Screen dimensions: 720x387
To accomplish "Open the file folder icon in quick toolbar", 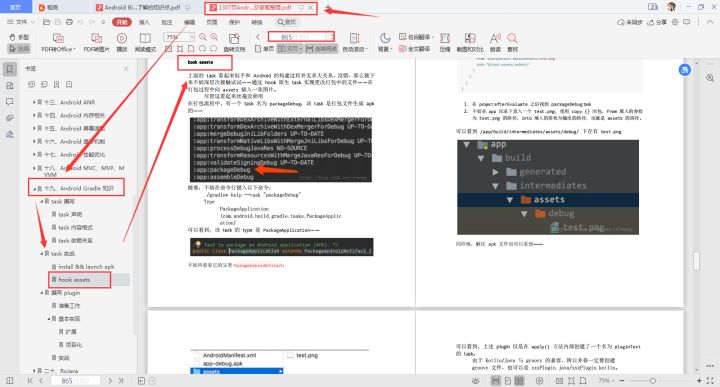I will 46,22.
